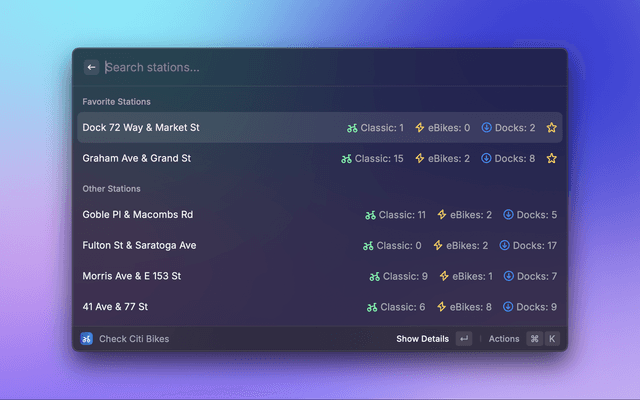This screenshot has width=640, height=400.
Task: Click the docks icon for 41 Ave & 77 St
Action: pos(508,307)
